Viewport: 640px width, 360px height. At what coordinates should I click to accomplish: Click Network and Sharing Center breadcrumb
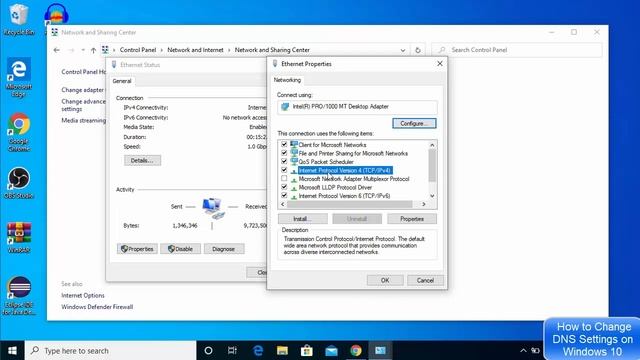pyautogui.click(x=272, y=50)
